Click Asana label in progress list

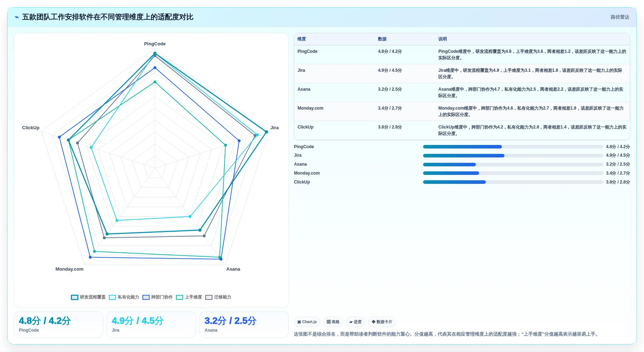pos(300,164)
